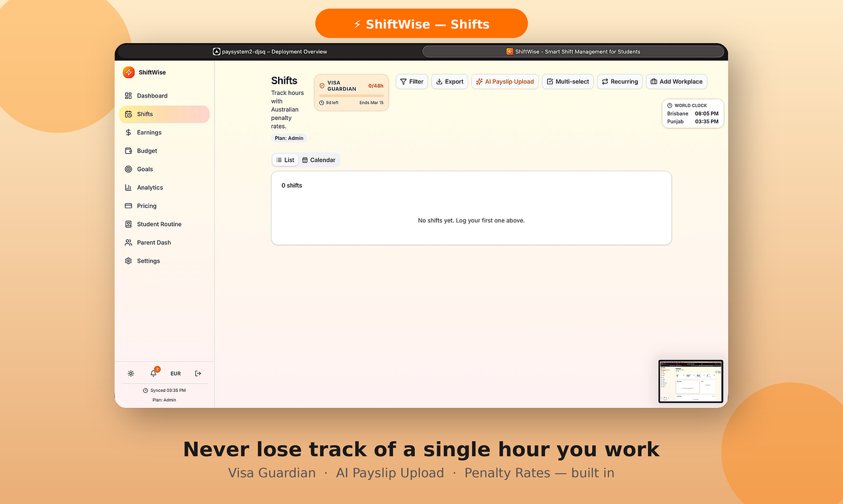Screen dimensions: 843x504
Task: Open notifications bell with badge
Action: (x=153, y=373)
